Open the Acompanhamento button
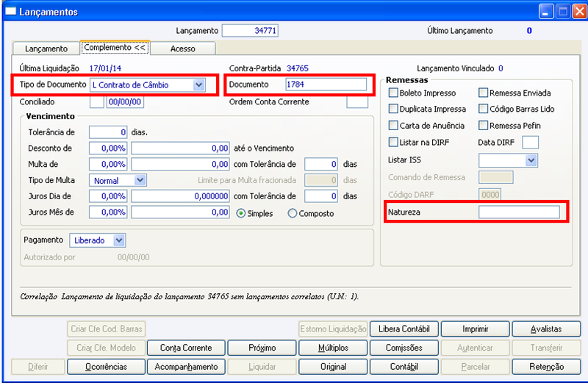 (x=186, y=367)
